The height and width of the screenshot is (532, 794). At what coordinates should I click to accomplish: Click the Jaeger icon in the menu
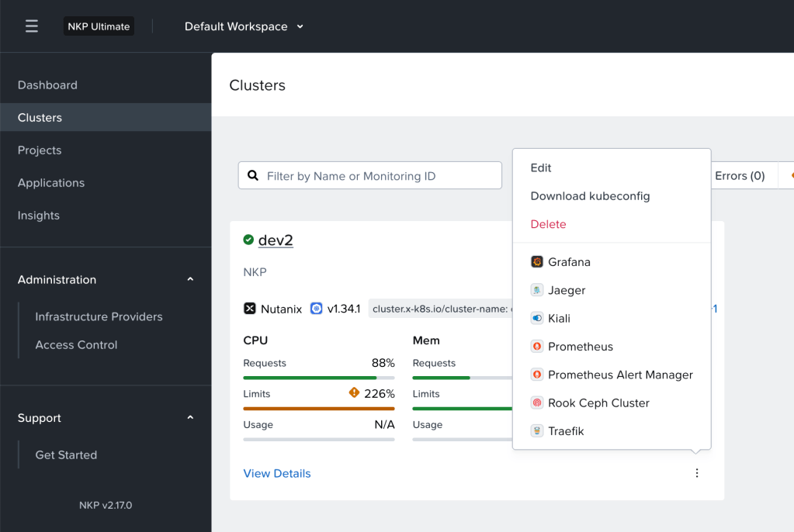[x=536, y=290]
